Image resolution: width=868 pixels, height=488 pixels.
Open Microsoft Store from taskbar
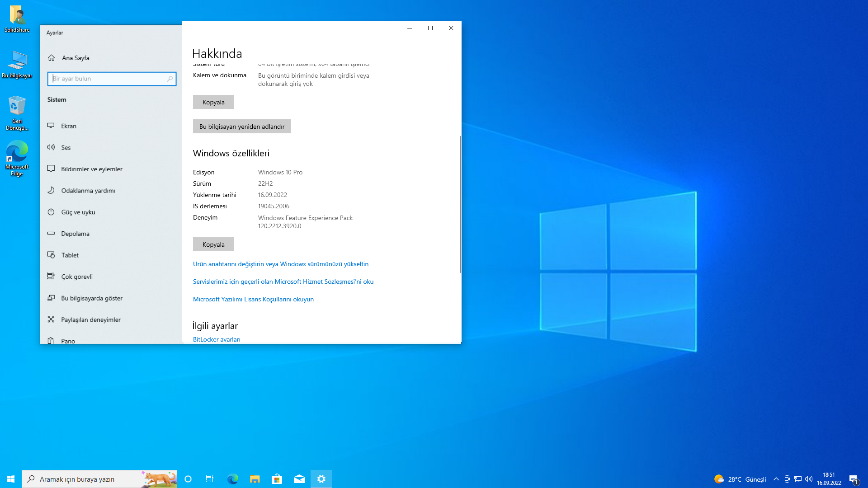click(277, 479)
